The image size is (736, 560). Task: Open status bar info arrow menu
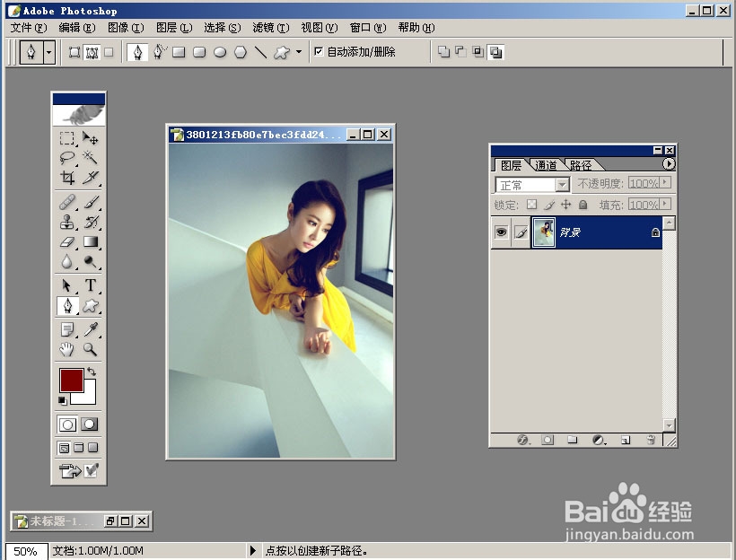tap(253, 550)
